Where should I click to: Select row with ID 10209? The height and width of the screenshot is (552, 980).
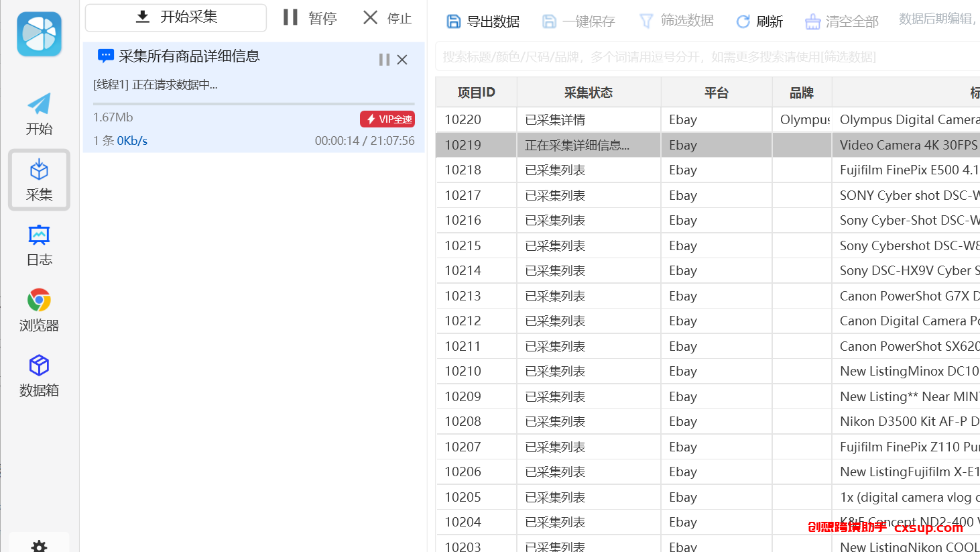[x=463, y=396]
